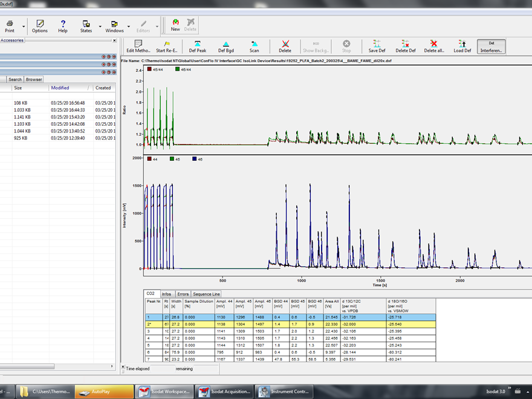Toggle the Det Interference button

(x=491, y=47)
